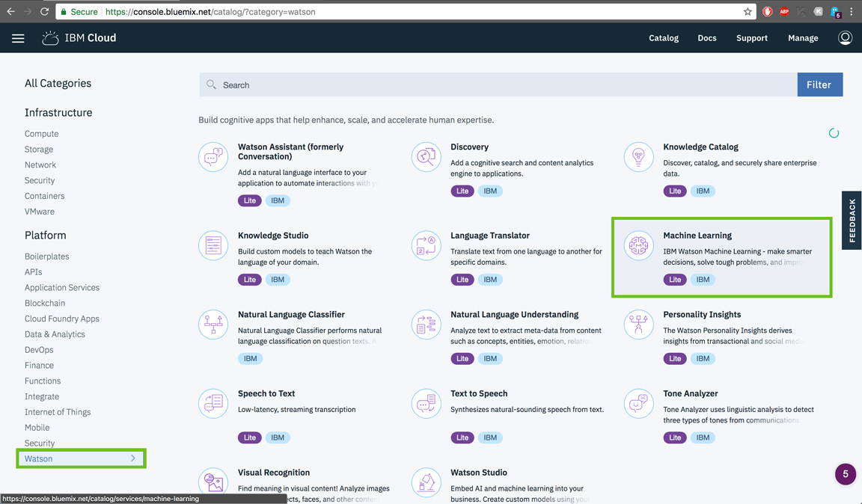Viewport: 862px width, 504px height.
Task: Click the IBM Cloud logo icon
Action: pyautogui.click(x=50, y=38)
